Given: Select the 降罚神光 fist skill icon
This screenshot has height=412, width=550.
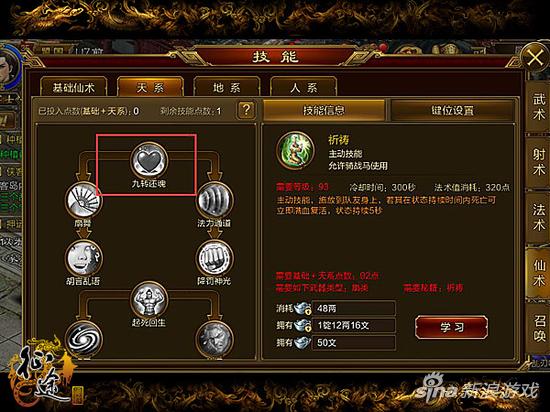Looking at the screenshot, I should coord(214,258).
